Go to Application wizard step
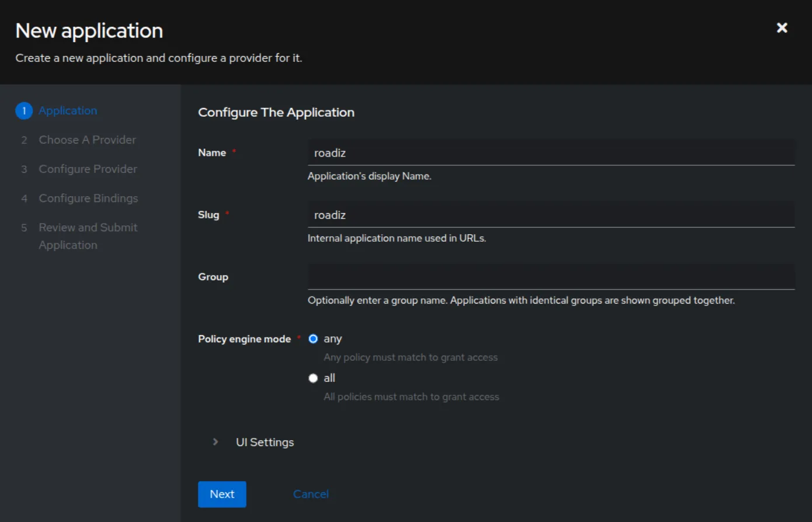812x522 pixels. (68, 110)
